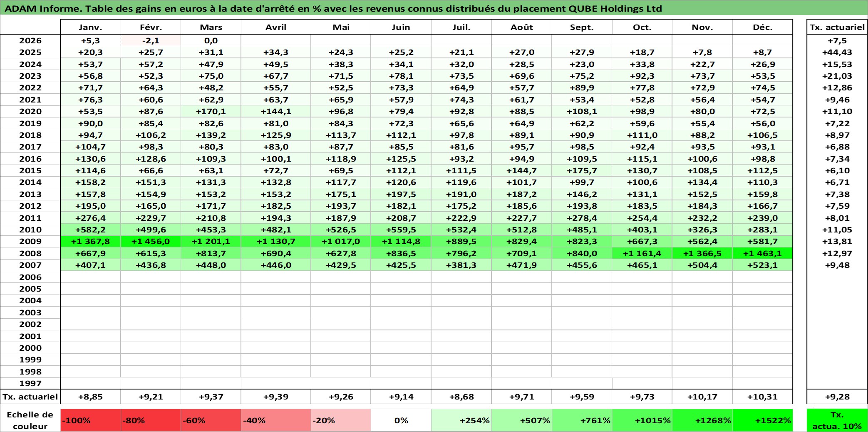Screen dimensions: 868x432
Task: Click the +1 161,4 cell in 2008
Action: (642, 253)
